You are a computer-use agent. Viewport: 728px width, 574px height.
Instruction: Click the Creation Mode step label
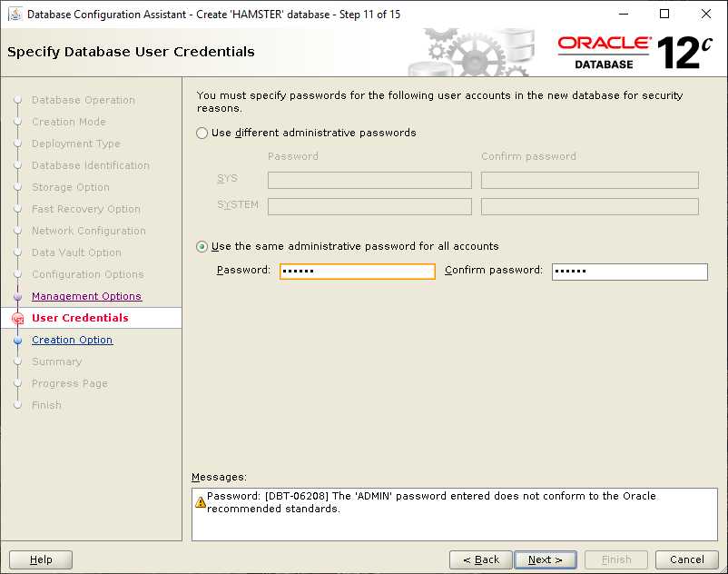pyautogui.click(x=69, y=122)
